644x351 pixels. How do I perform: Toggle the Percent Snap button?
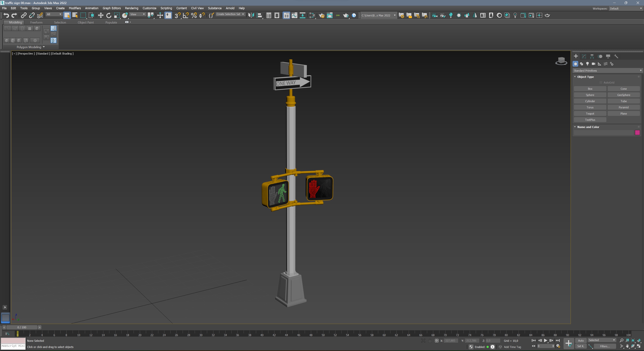(194, 15)
